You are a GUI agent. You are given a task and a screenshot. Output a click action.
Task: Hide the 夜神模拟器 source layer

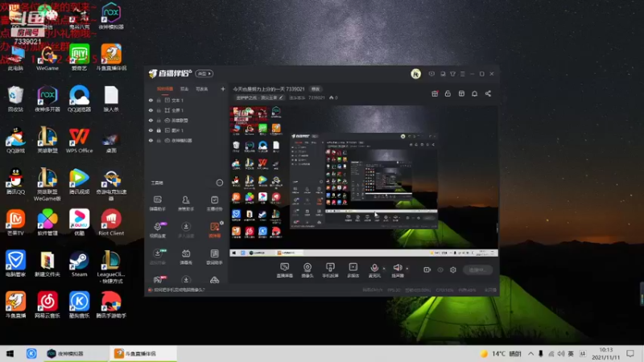click(151, 140)
